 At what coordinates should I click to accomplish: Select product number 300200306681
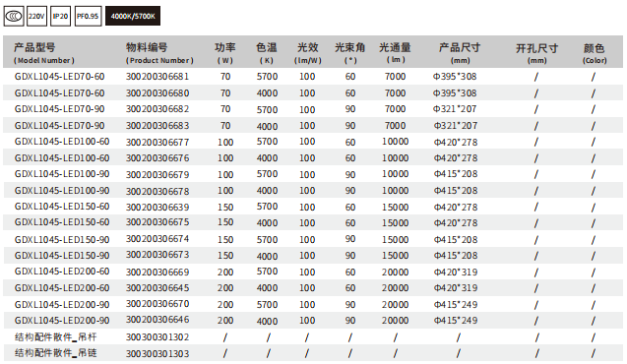click(157, 77)
